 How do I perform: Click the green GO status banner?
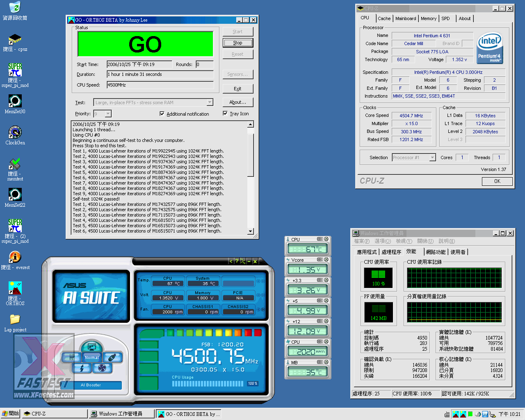145,44
